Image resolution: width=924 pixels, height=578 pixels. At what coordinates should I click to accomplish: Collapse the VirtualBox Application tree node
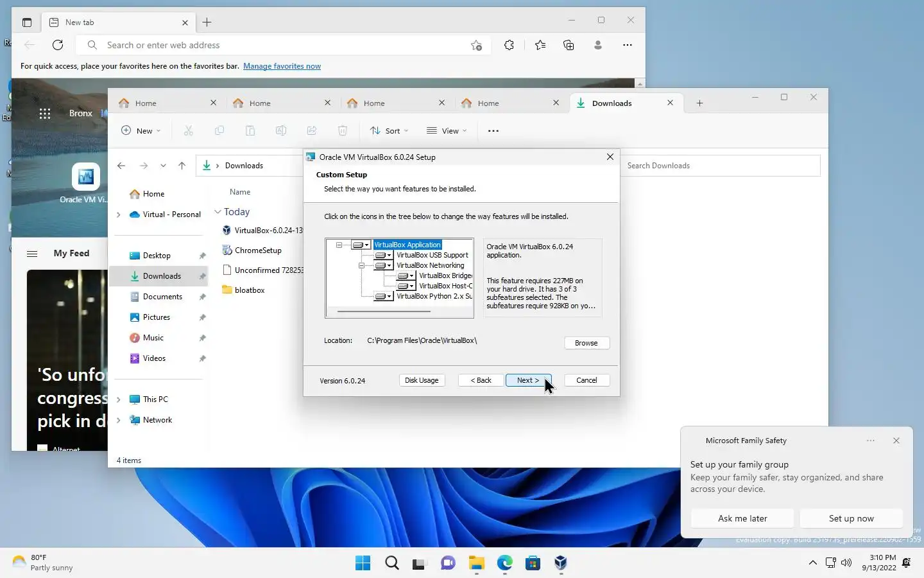[x=339, y=245]
